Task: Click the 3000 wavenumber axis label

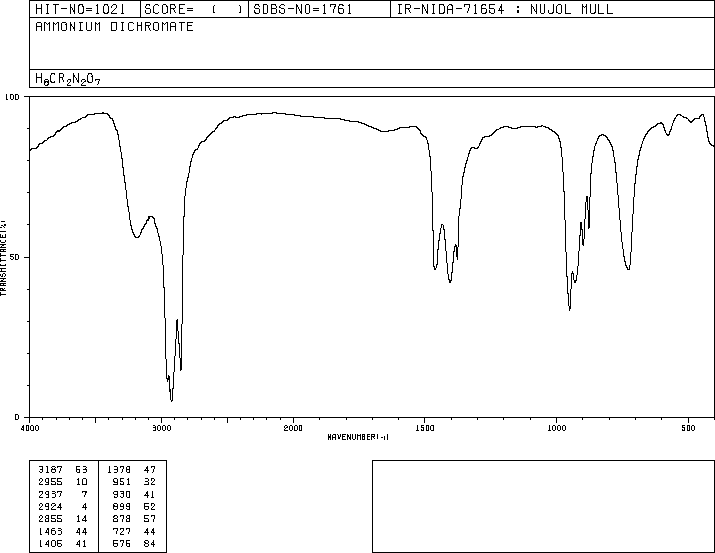Action: [161, 428]
